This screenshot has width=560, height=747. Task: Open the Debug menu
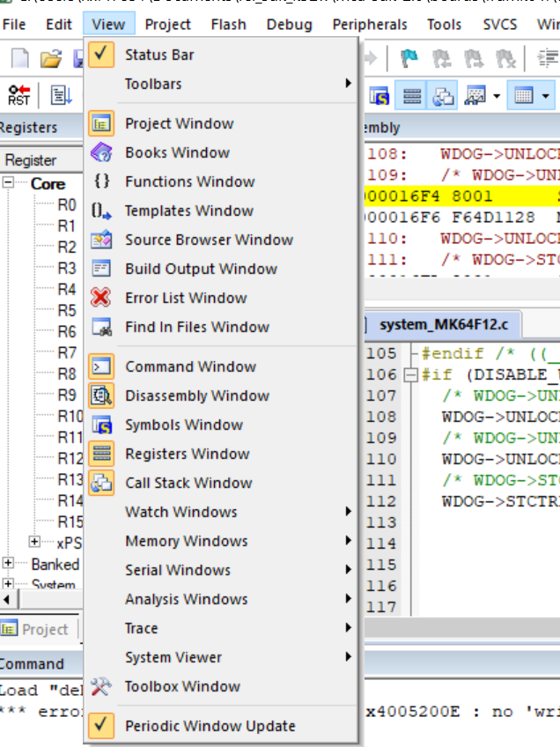[x=289, y=25]
